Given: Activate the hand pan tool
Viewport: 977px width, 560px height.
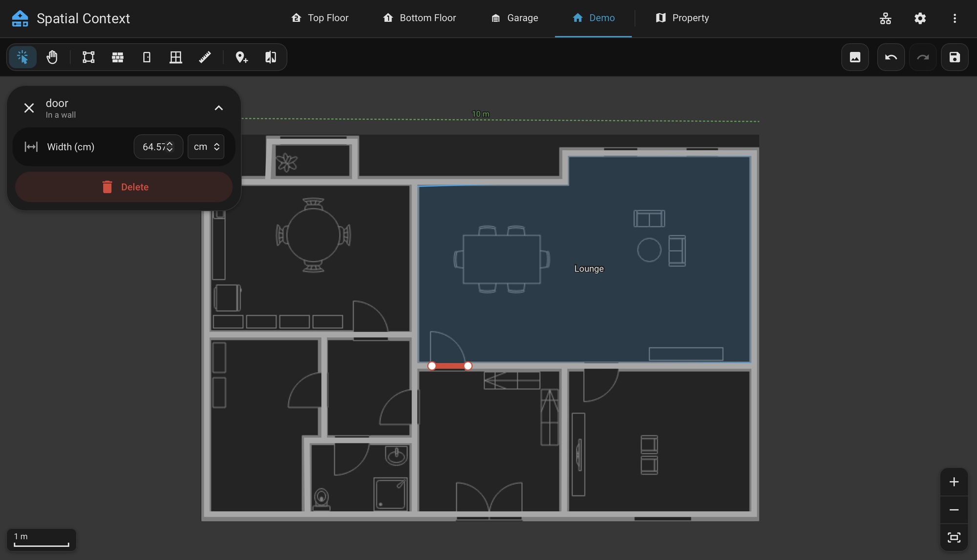Looking at the screenshot, I should click(52, 57).
